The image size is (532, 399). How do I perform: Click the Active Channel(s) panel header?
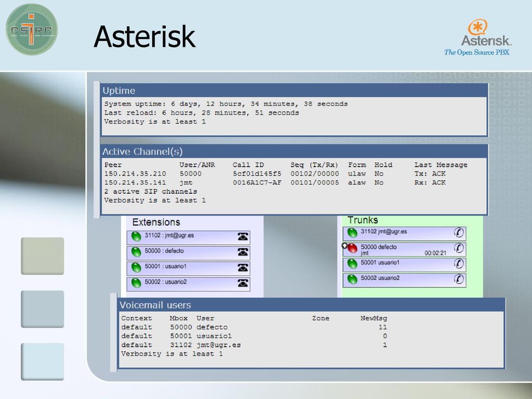pyautogui.click(x=295, y=152)
